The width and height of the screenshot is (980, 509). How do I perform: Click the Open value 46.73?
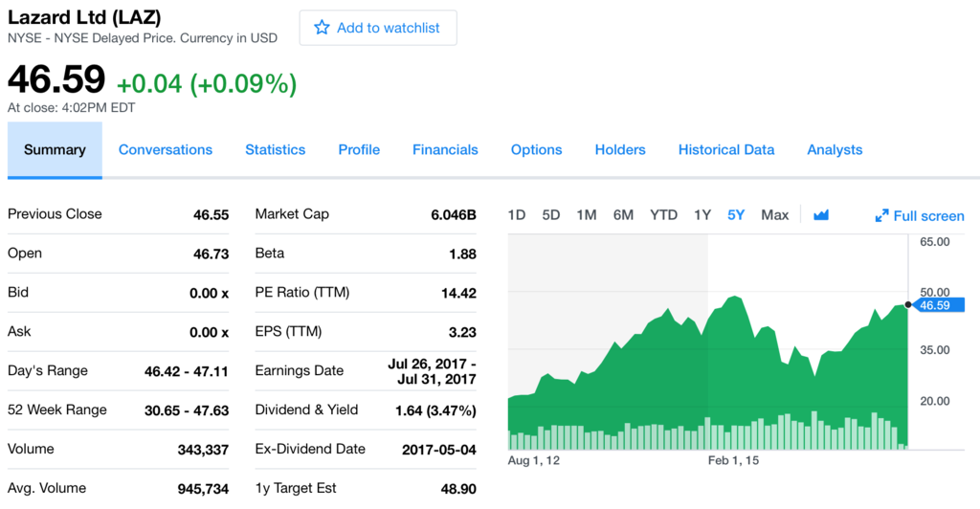[x=211, y=254]
